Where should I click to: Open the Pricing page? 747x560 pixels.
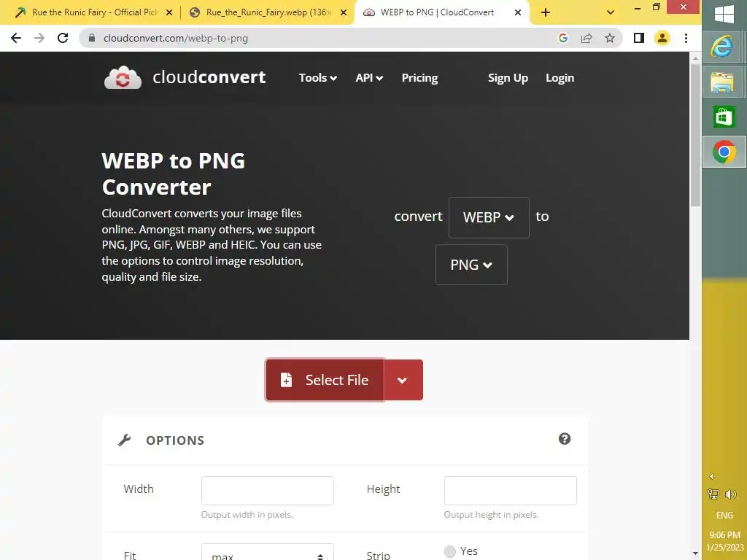pyautogui.click(x=419, y=77)
